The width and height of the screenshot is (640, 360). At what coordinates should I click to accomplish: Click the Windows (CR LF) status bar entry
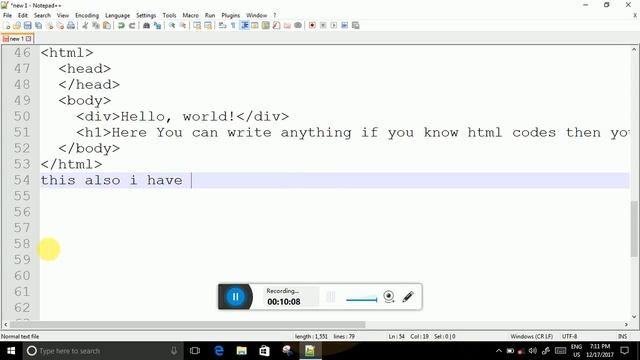(531, 336)
